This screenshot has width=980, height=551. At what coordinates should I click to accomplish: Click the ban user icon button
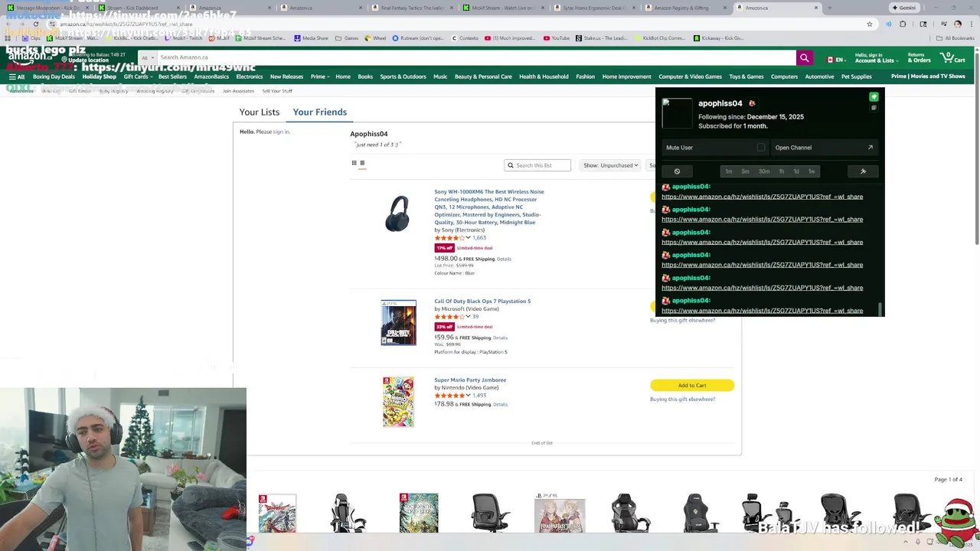[677, 171]
